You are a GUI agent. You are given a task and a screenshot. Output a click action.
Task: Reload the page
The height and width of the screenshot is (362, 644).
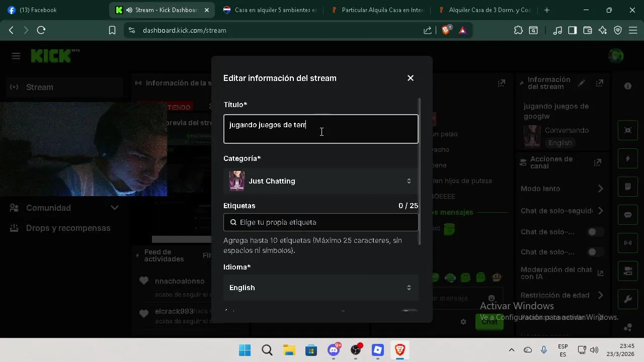[41, 30]
